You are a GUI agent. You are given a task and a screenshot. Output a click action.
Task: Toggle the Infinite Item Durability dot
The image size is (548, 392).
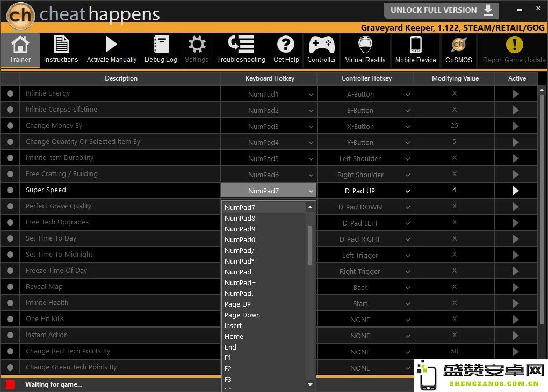10,158
